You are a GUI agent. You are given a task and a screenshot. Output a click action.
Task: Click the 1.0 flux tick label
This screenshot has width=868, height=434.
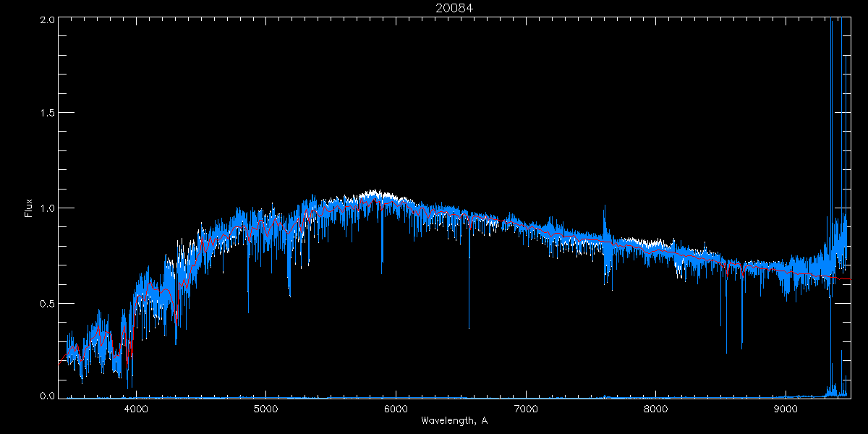pos(47,208)
